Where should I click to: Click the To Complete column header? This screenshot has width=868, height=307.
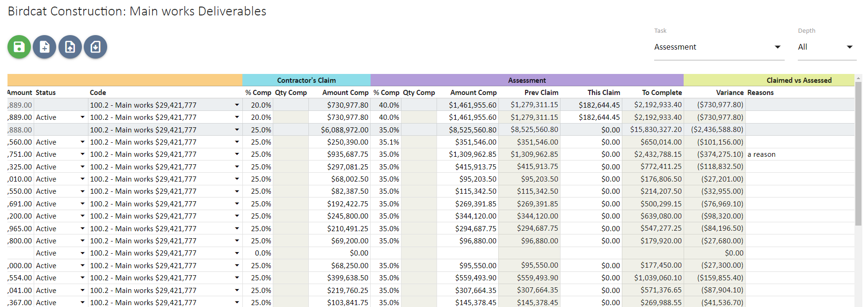pyautogui.click(x=662, y=93)
